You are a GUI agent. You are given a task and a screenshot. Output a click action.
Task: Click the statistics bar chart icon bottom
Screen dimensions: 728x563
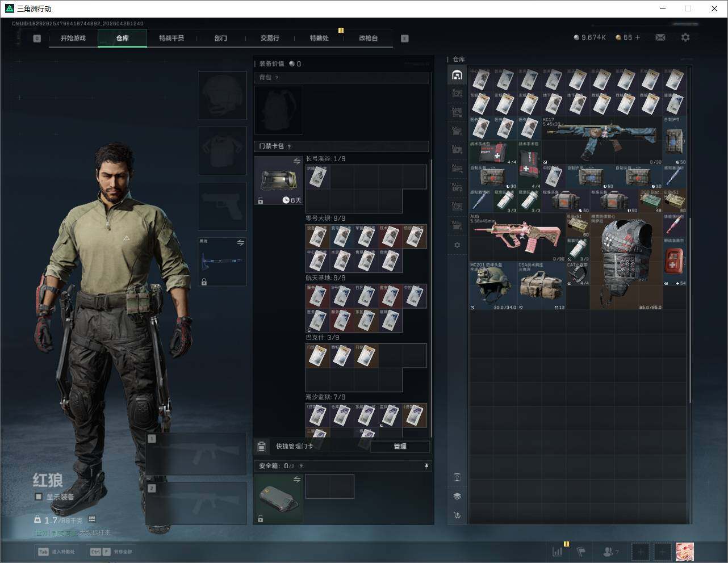558,551
